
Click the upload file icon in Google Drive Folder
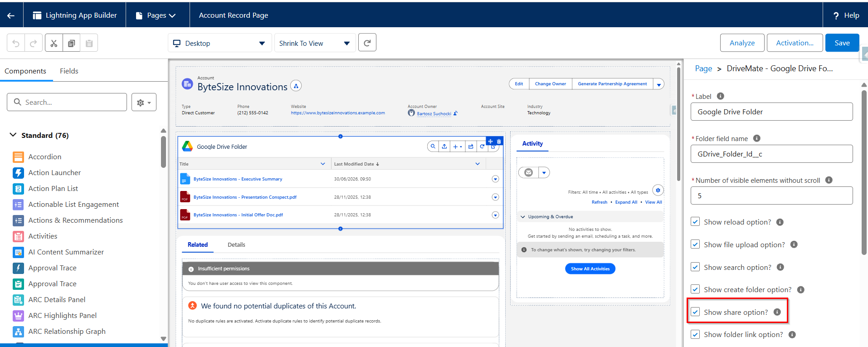tap(444, 147)
